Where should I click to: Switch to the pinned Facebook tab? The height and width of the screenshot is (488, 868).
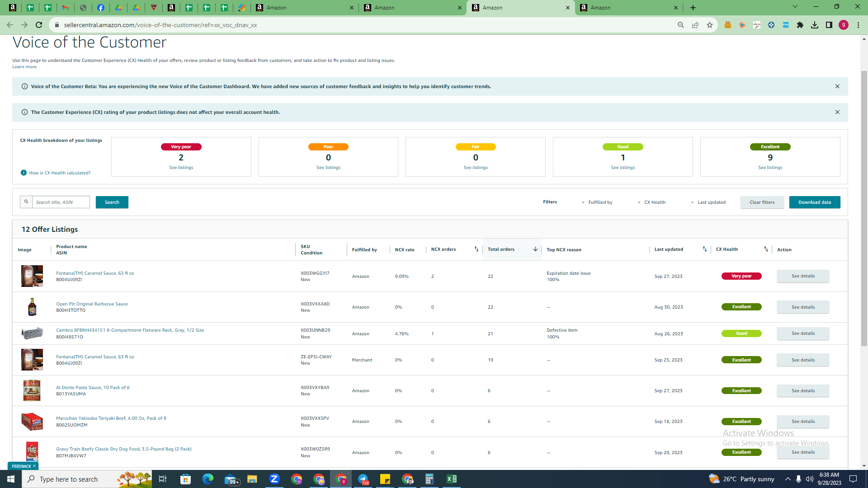pyautogui.click(x=101, y=8)
